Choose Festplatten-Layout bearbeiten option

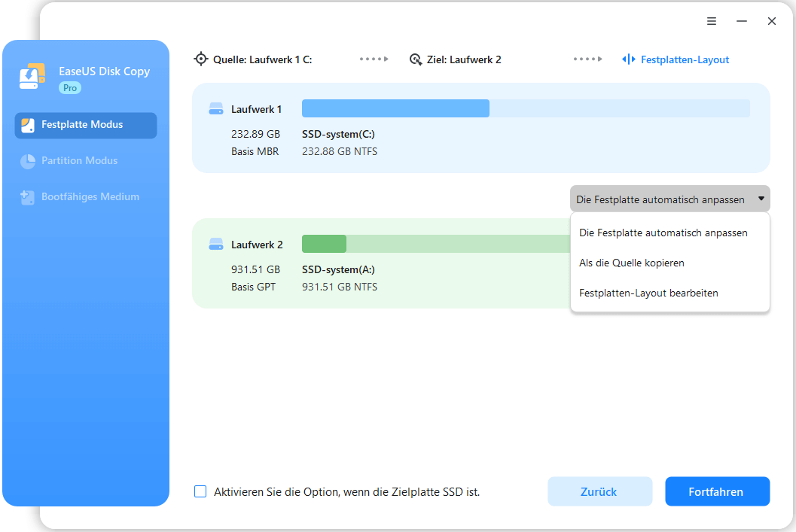[670, 293]
